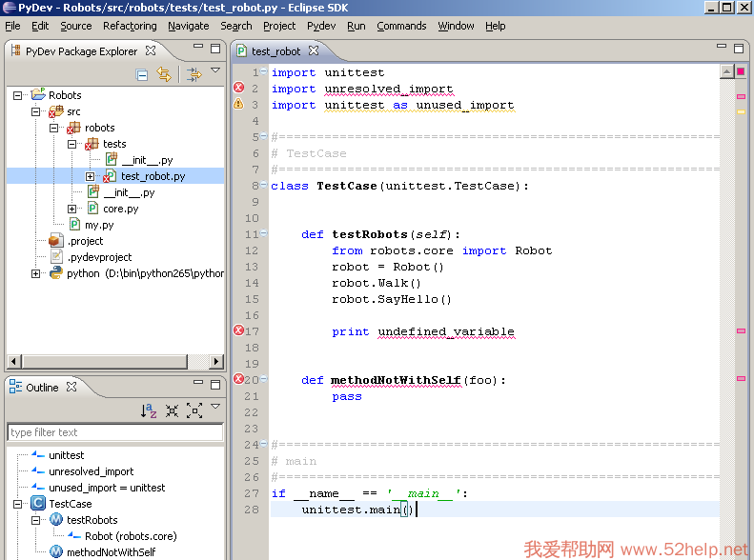Image resolution: width=754 pixels, height=560 pixels.
Task: Open the Run menu
Action: pos(357,26)
